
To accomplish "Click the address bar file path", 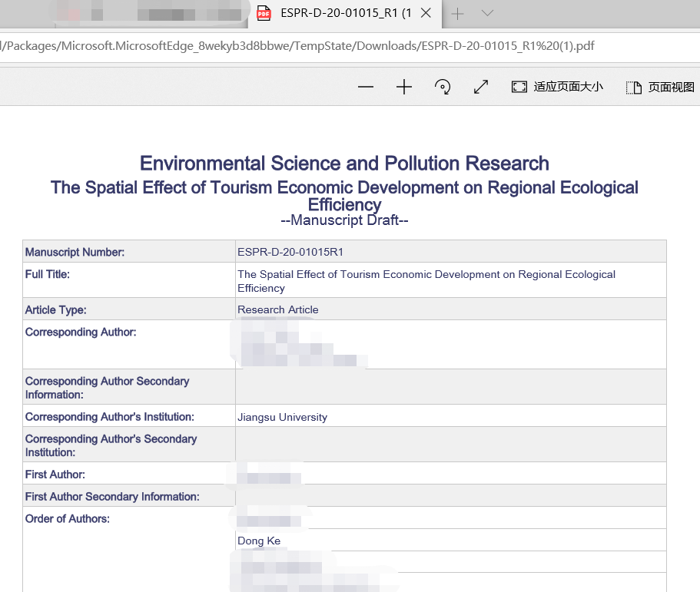I will [x=298, y=46].
